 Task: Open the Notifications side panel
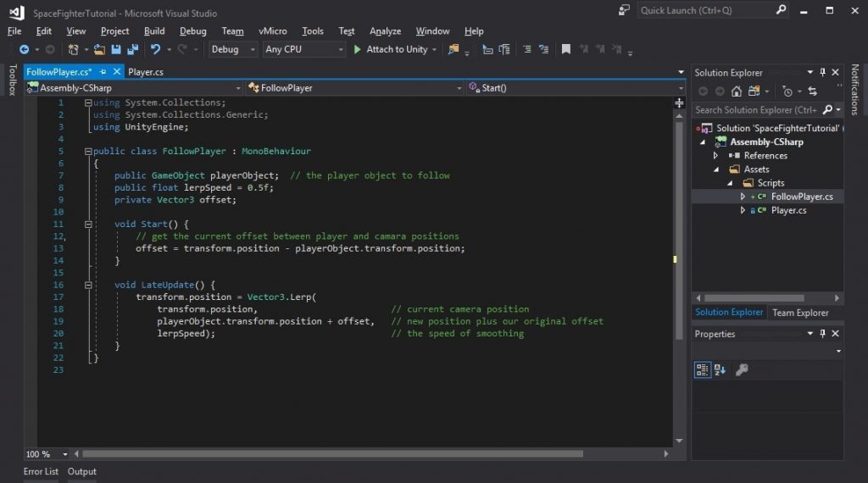854,90
